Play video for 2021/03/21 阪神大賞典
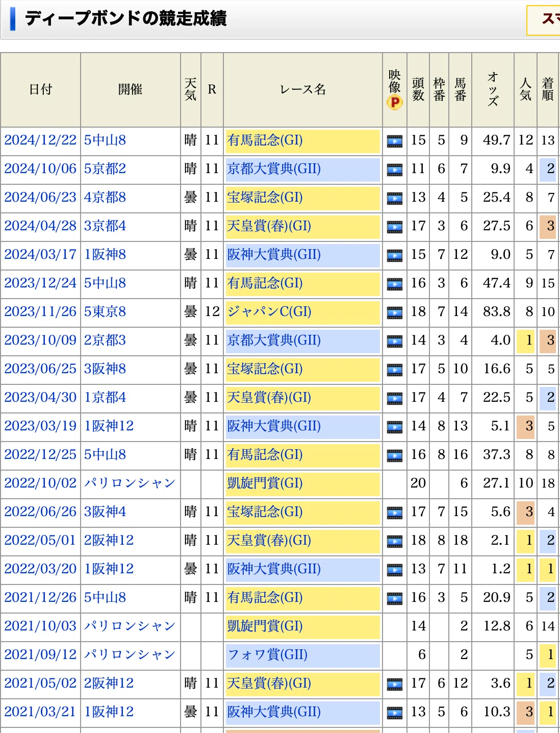 pyautogui.click(x=394, y=713)
